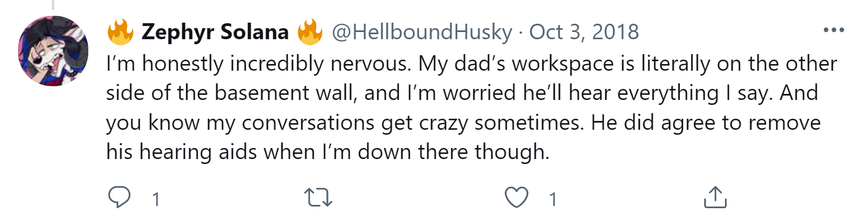Click the tweet line mentioning hearing aids
The width and height of the screenshot is (868, 222).
pyautogui.click(x=328, y=152)
